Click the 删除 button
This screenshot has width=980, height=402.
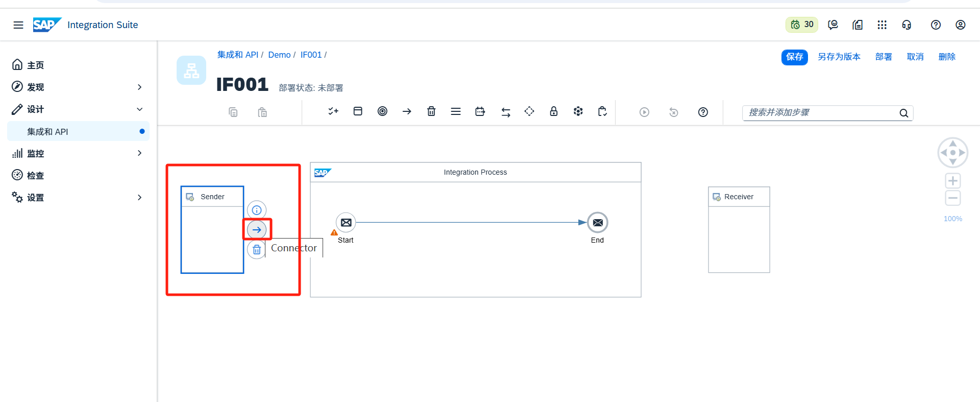point(947,57)
